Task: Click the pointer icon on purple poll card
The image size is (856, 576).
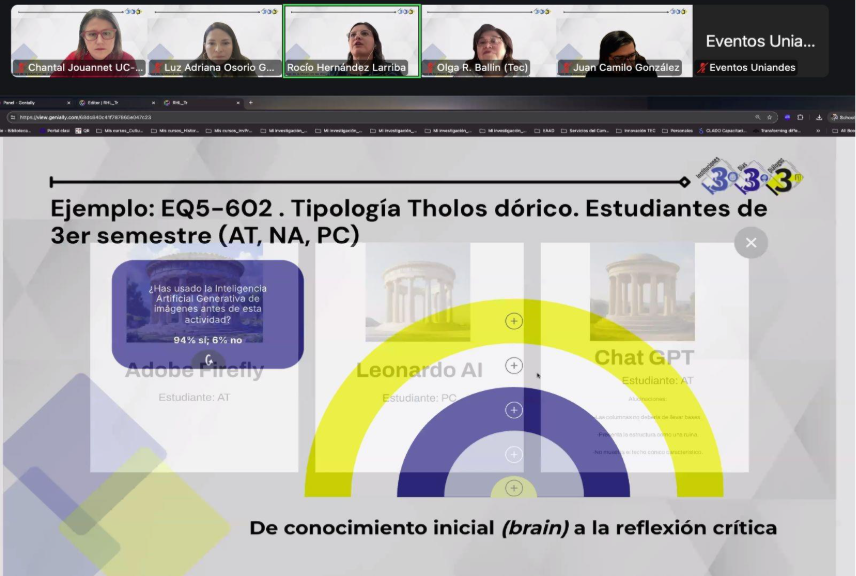Action: coord(208,359)
